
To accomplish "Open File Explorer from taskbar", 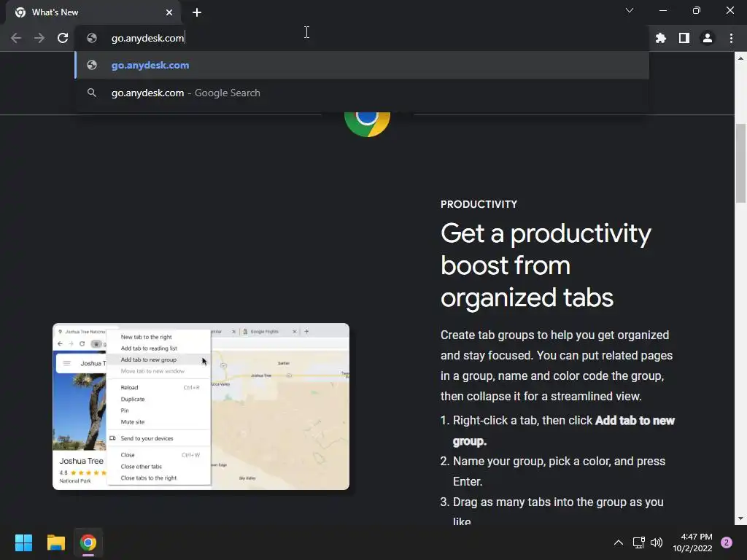I will [55, 542].
